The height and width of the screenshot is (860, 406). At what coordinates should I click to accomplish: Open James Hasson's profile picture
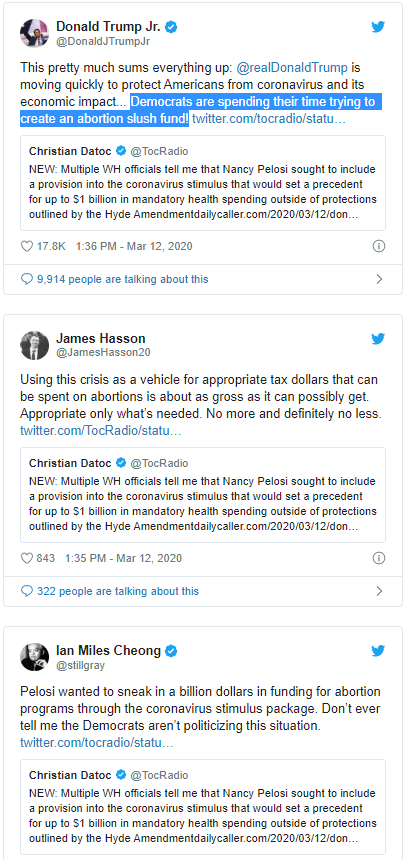(x=35, y=345)
